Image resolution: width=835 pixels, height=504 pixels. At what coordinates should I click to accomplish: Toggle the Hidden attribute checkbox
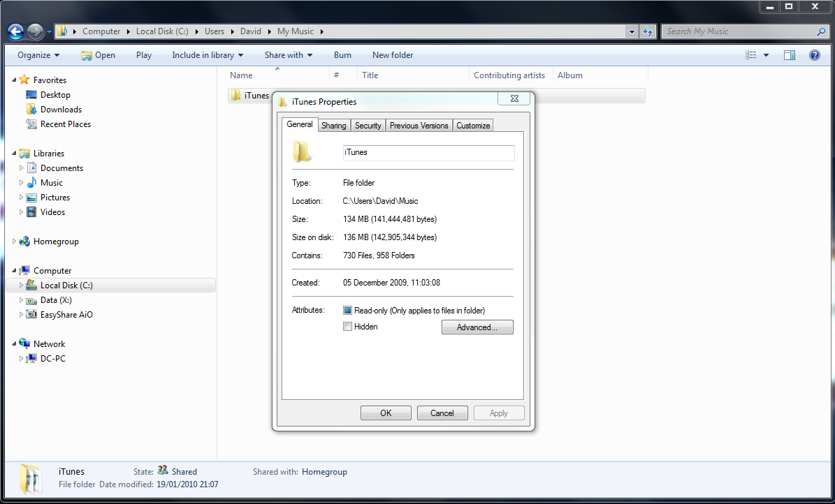click(348, 327)
